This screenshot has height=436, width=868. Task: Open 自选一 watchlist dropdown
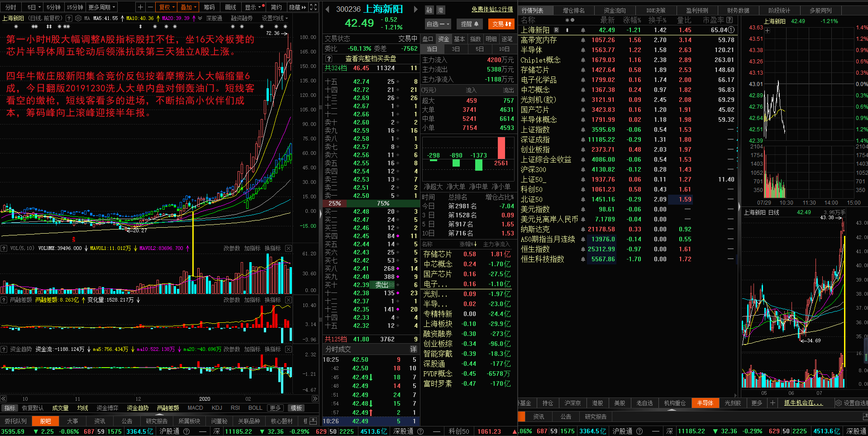(x=438, y=24)
